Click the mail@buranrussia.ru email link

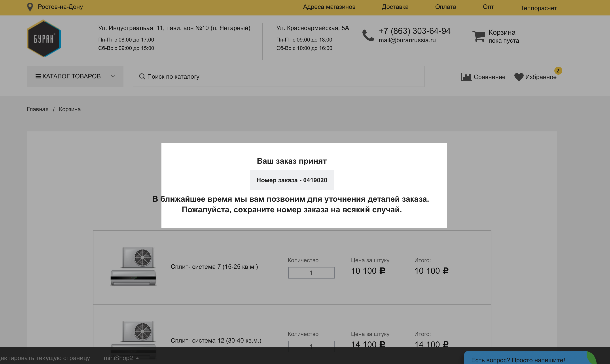click(x=407, y=40)
